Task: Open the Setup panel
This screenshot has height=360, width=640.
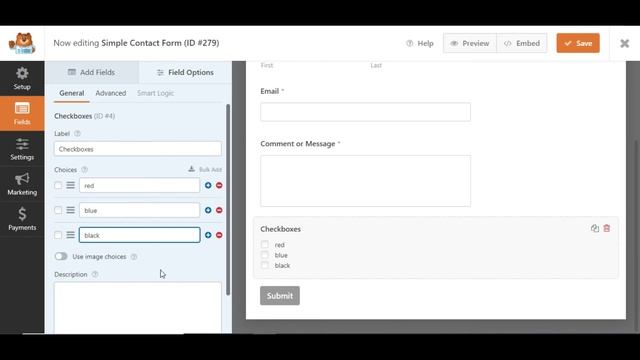Action: point(22,78)
